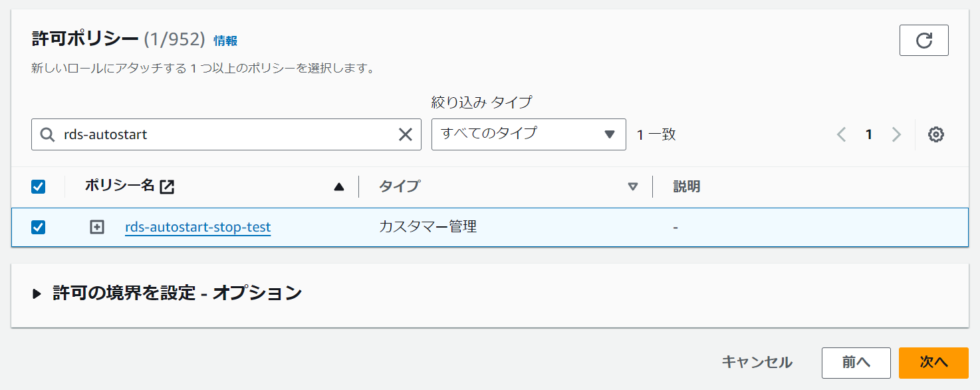Screen dimensions: 980x390
Task: Click the next page chevron
Action: click(x=896, y=134)
